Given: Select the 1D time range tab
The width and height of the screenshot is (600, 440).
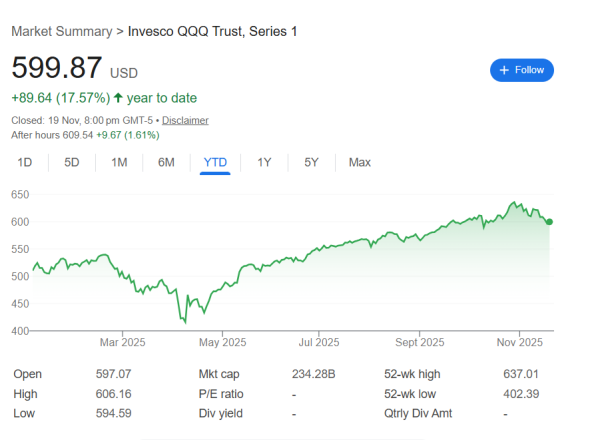Looking at the screenshot, I should 25,162.
